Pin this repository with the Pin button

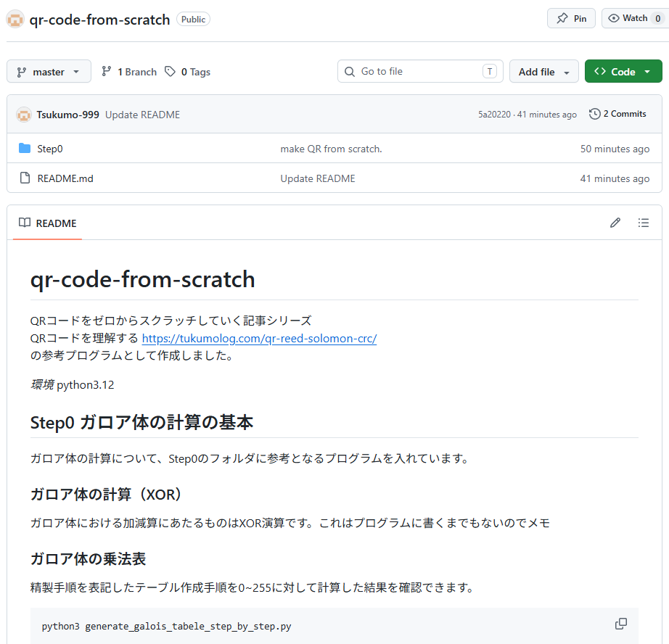[x=571, y=18]
